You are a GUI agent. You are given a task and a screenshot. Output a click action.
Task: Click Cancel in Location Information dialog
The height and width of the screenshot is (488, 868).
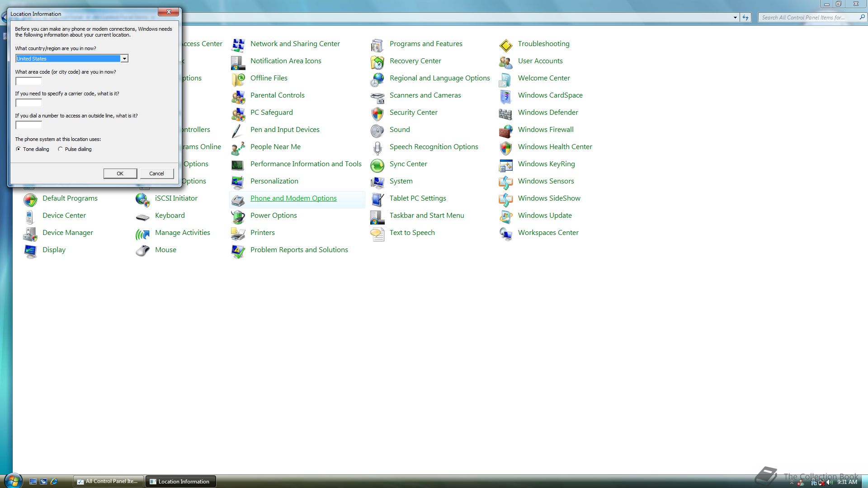pyautogui.click(x=156, y=174)
